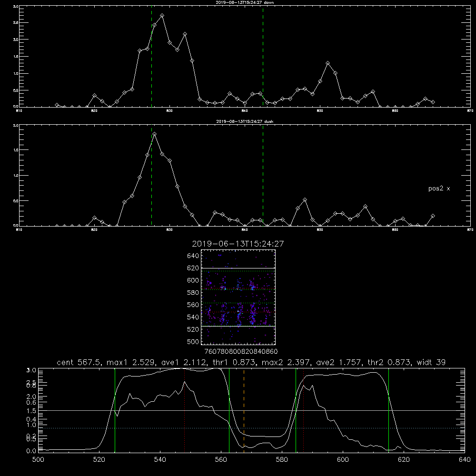The width and height of the screenshot is (476, 476).
Task: Click the red dotted line near 548 in bottom plot
Action: (x=184, y=410)
